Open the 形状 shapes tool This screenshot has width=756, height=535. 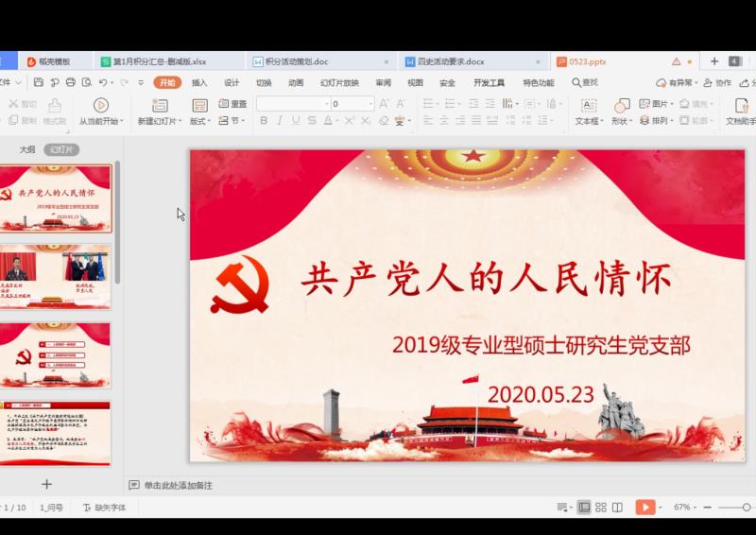tap(621, 105)
